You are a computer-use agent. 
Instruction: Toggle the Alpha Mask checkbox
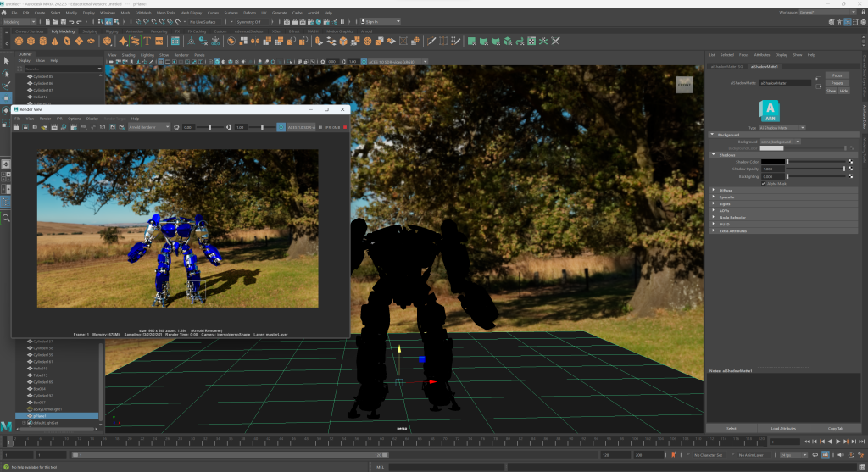coord(764,184)
